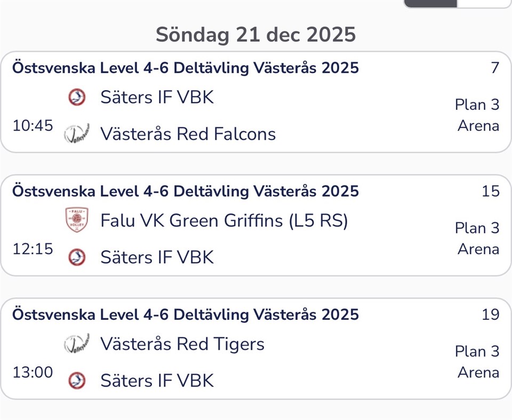
Task: Open the competition title in match 15 card
Action: 185,191
